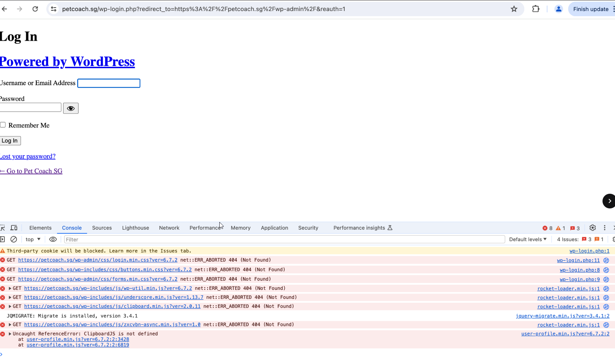Viewport: 615px width, 364px height.
Task: Click the Lost your password link
Action: click(28, 156)
